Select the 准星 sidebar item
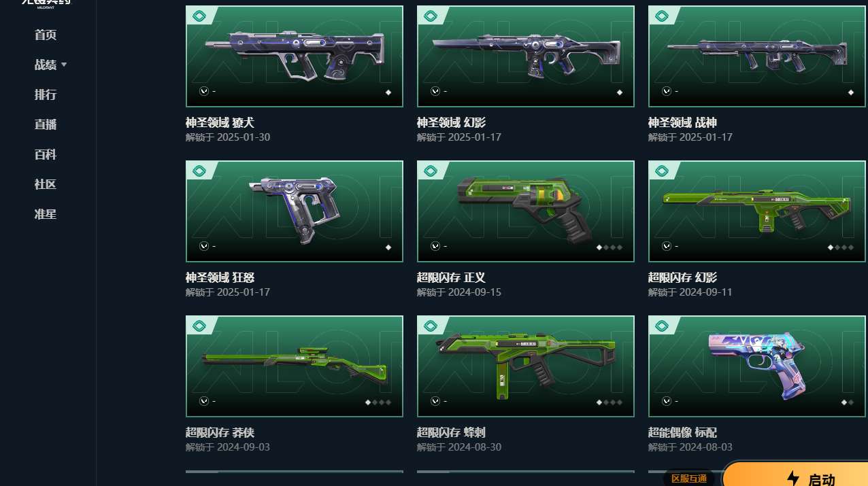This screenshot has width=868, height=486. coord(46,214)
